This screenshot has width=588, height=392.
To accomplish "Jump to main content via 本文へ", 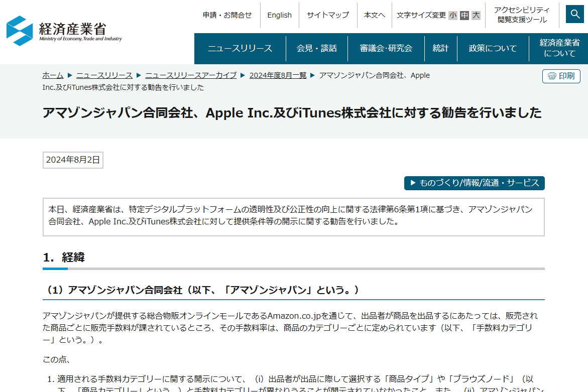I will click(x=374, y=15).
